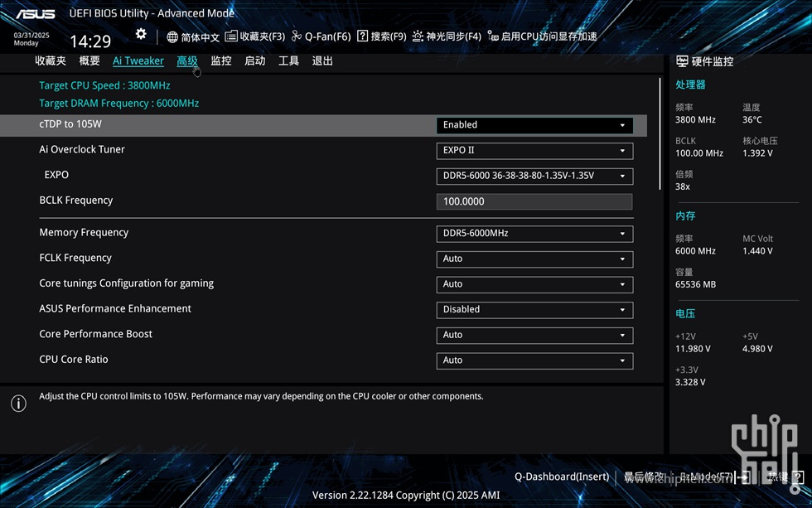The height and width of the screenshot is (508, 812).
Task: Click the Target CPU Speed : 3800MHz text
Action: 104,85
